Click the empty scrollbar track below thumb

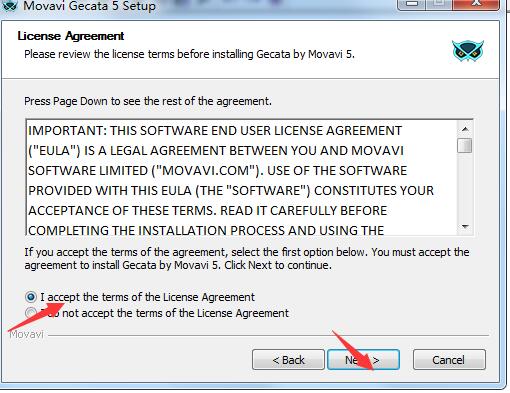point(465,186)
